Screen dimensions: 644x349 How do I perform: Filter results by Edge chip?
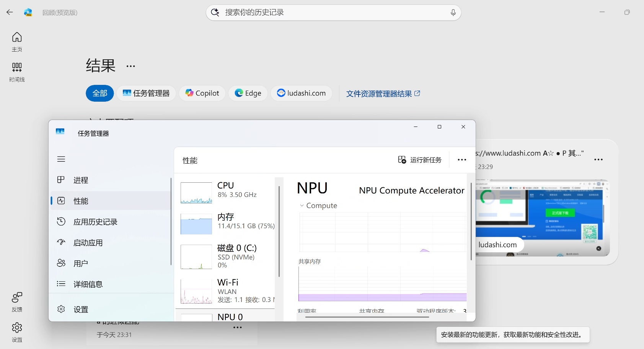[248, 93]
